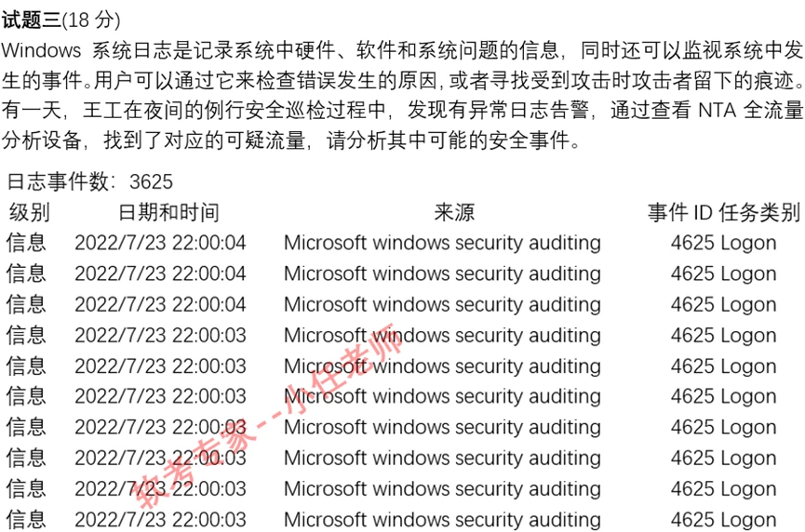This screenshot has height=532, width=805.
Task: Select the topmost 22:00:04 timestamp entry
Action: [209, 243]
